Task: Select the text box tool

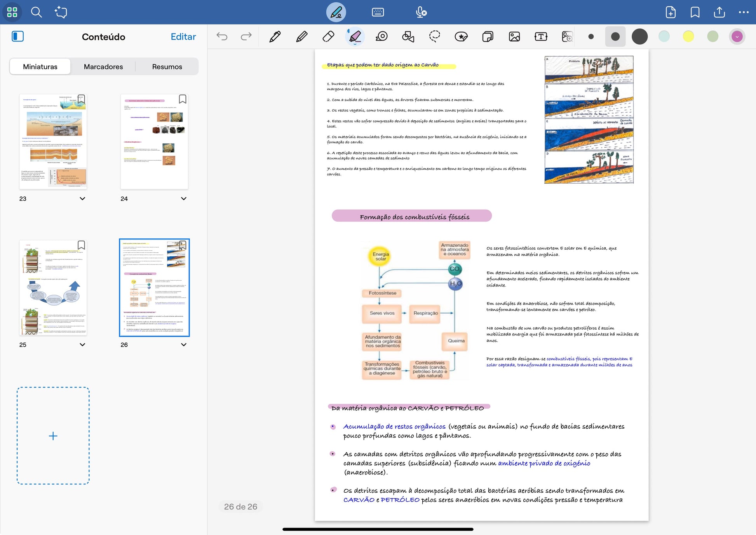Action: point(540,36)
